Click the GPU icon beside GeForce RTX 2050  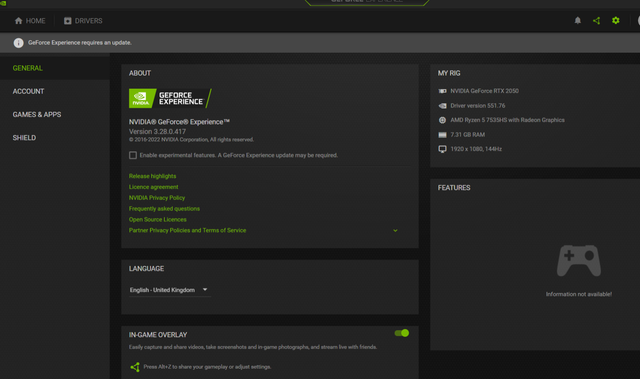coord(442,91)
